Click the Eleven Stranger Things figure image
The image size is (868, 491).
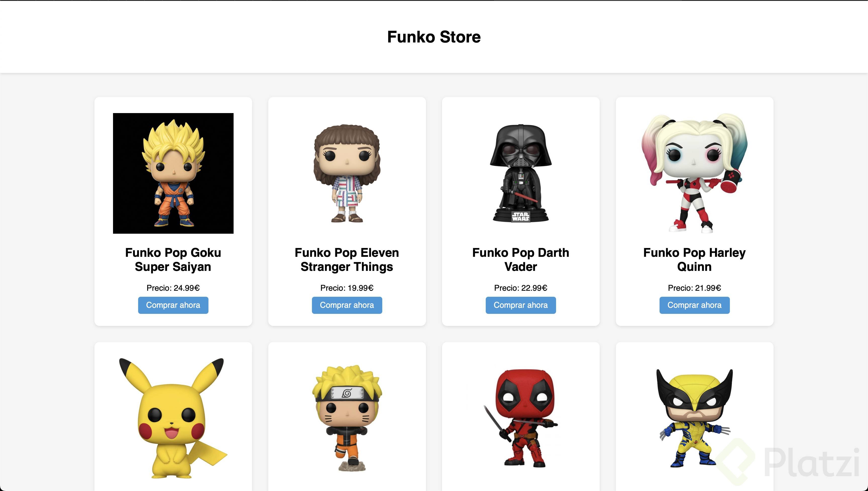pyautogui.click(x=347, y=173)
